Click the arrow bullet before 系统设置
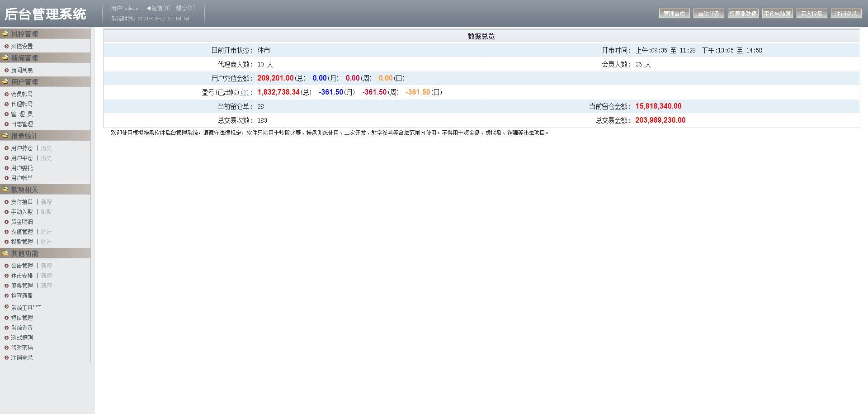 coord(6,328)
